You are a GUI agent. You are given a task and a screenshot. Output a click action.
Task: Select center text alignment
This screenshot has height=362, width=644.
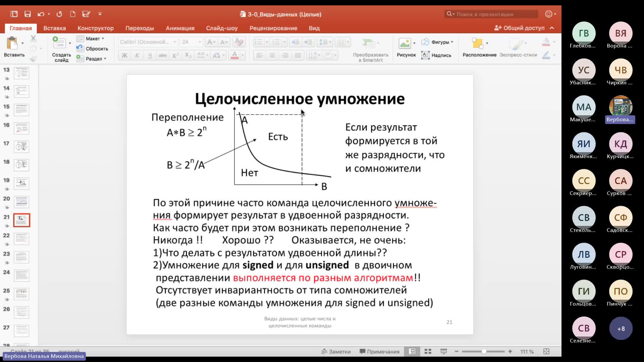272,55
